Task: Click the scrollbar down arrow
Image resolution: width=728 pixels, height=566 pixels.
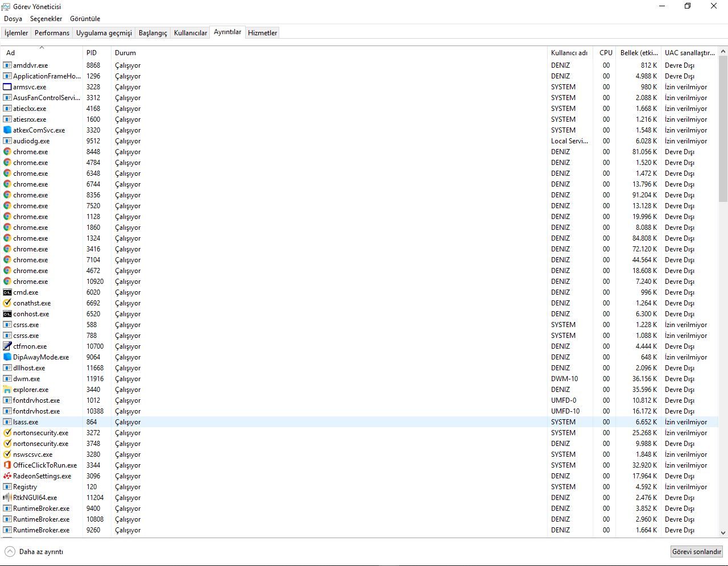Action: point(723,533)
